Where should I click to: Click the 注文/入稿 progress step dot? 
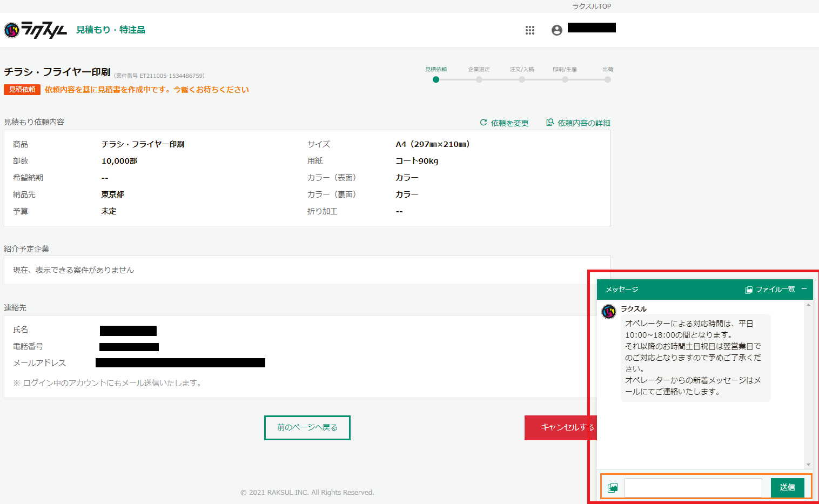coord(522,79)
